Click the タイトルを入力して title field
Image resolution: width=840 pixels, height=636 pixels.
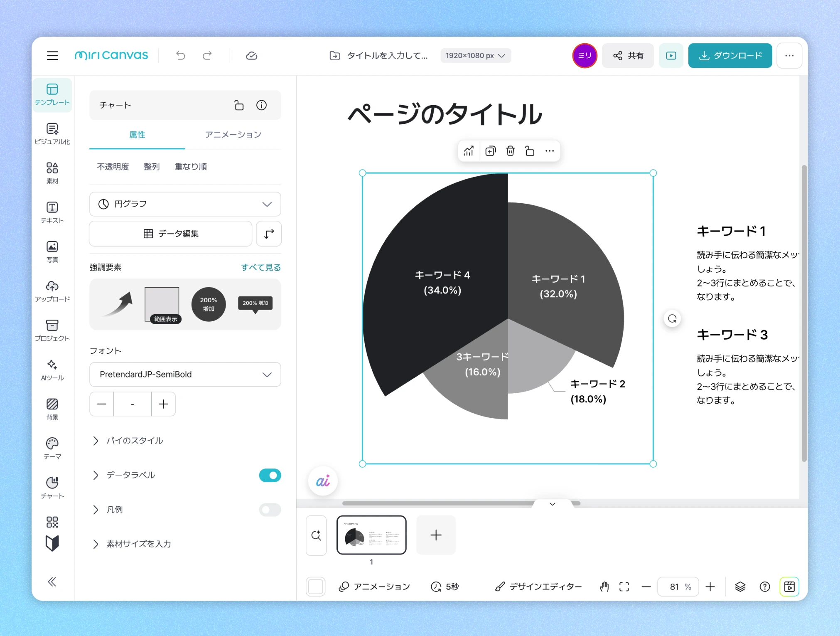[x=387, y=56]
